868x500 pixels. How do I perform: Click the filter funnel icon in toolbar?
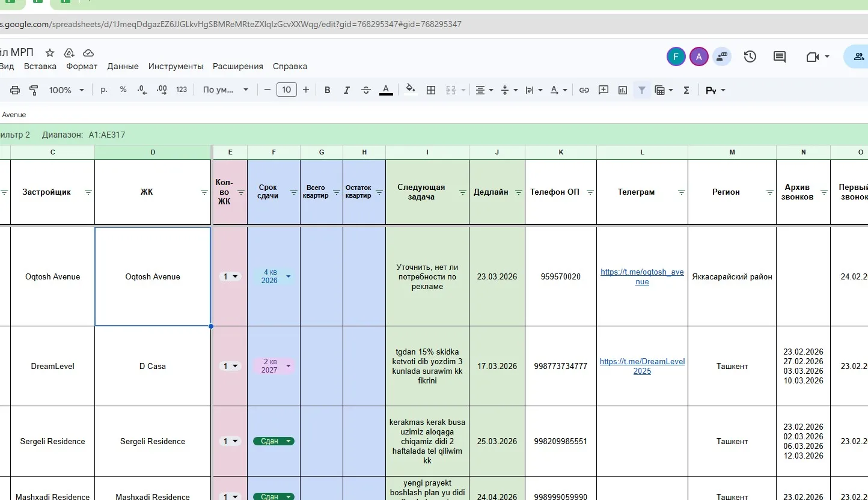[x=642, y=90]
